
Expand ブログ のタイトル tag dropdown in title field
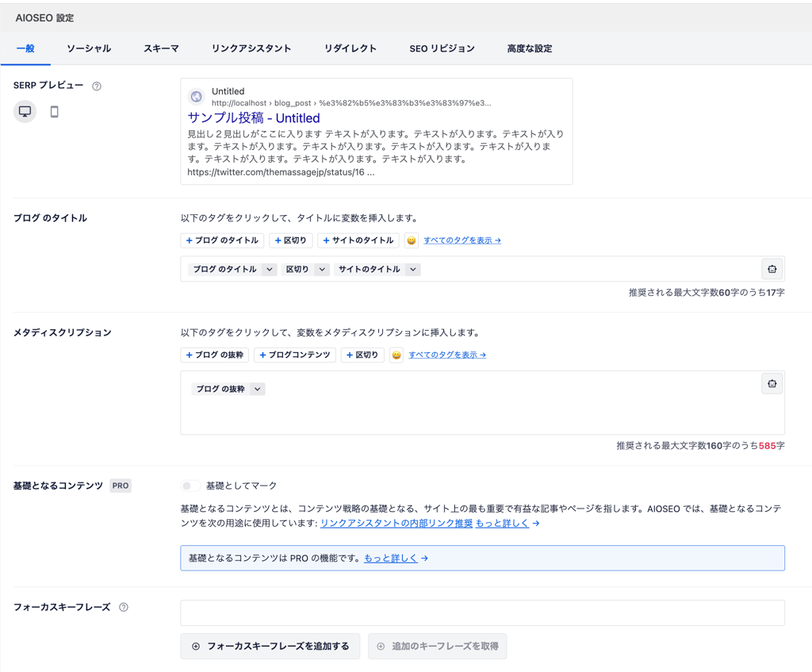[x=270, y=270]
